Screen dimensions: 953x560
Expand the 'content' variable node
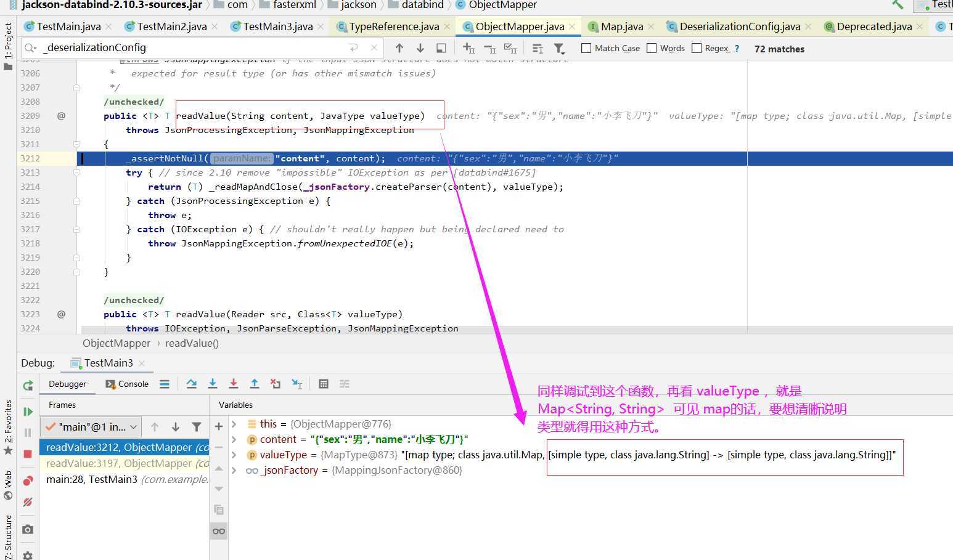tap(234, 439)
